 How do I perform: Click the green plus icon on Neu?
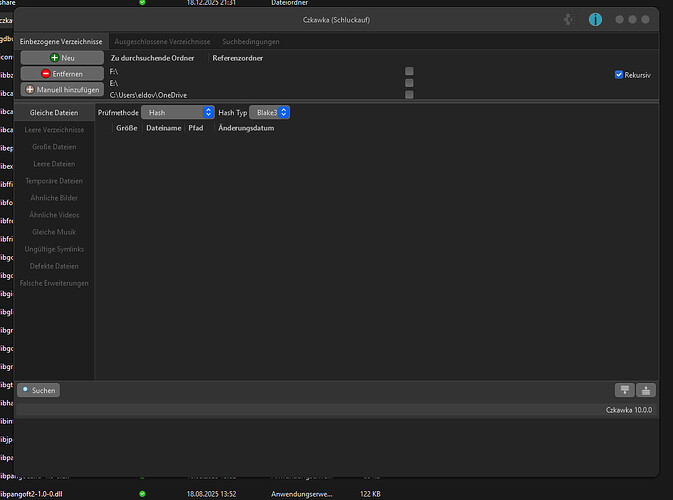pyautogui.click(x=54, y=58)
